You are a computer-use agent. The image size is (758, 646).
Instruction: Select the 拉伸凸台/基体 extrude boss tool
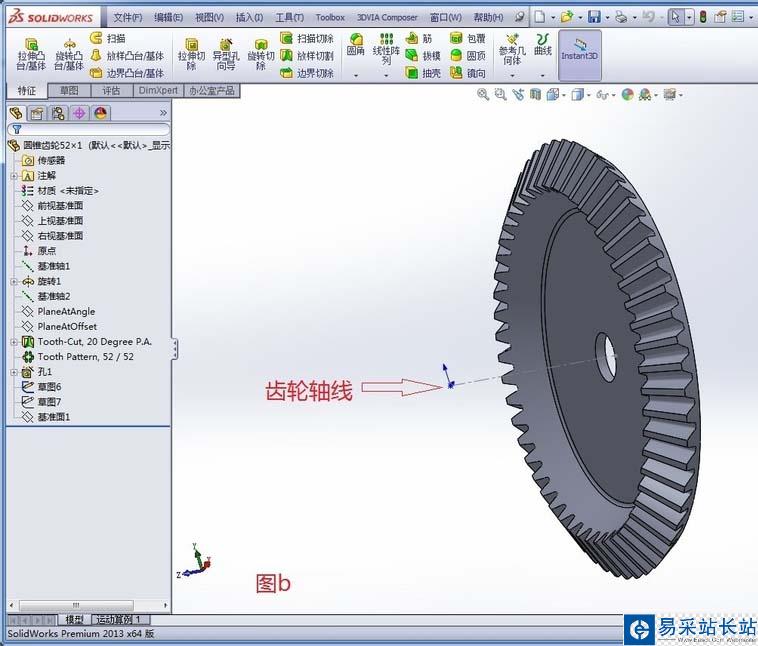point(31,54)
